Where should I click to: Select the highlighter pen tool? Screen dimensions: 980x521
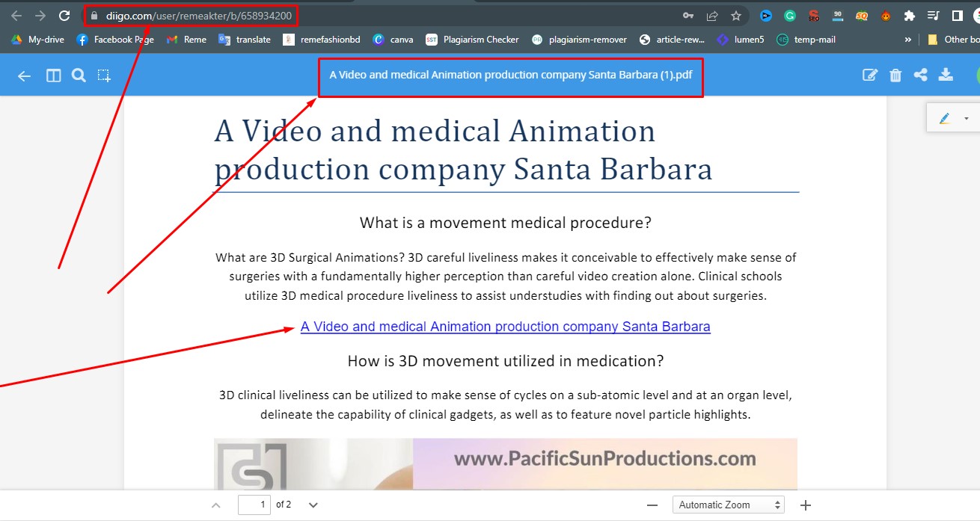coord(944,117)
